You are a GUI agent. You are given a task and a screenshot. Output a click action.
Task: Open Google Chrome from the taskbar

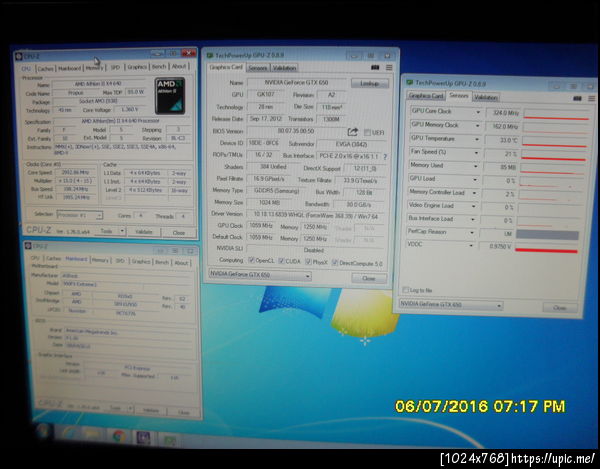[119, 436]
